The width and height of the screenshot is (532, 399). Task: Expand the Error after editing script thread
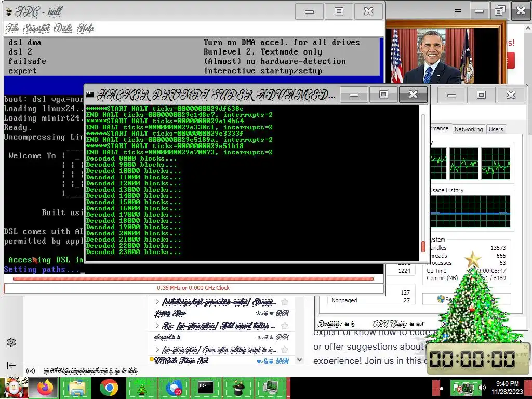pyautogui.click(x=157, y=350)
